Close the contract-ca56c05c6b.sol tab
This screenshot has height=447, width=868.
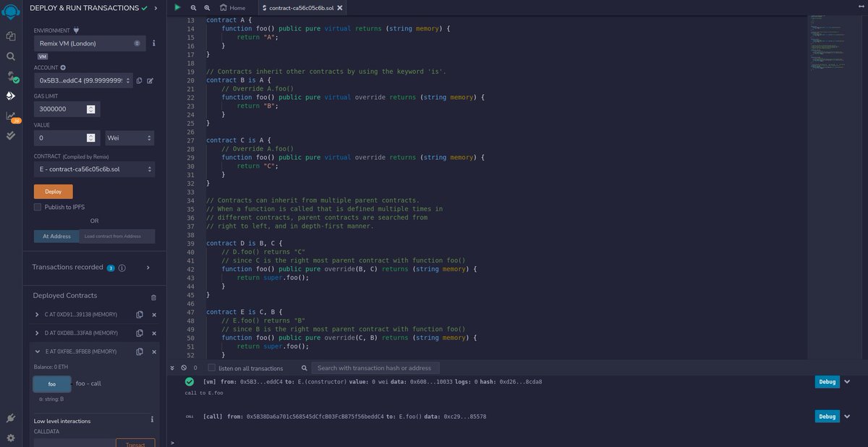click(340, 8)
